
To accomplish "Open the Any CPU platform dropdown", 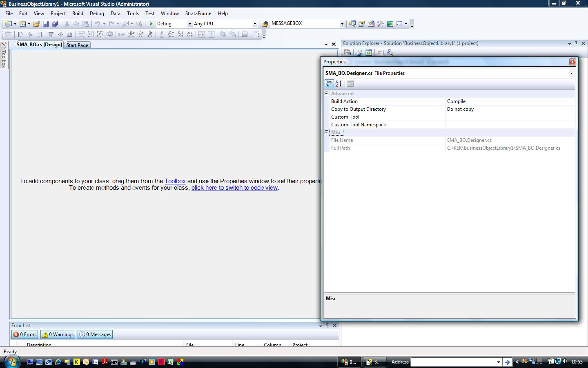I will (x=255, y=24).
